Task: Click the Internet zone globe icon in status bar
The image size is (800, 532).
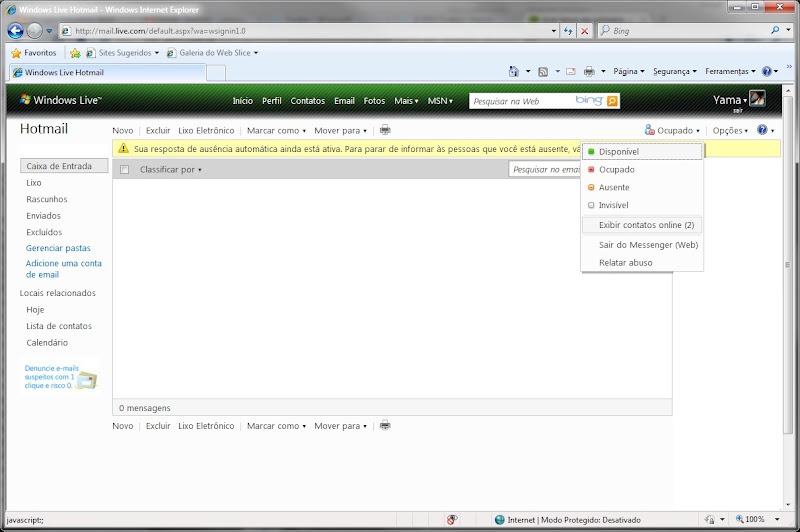Action: tap(499, 520)
